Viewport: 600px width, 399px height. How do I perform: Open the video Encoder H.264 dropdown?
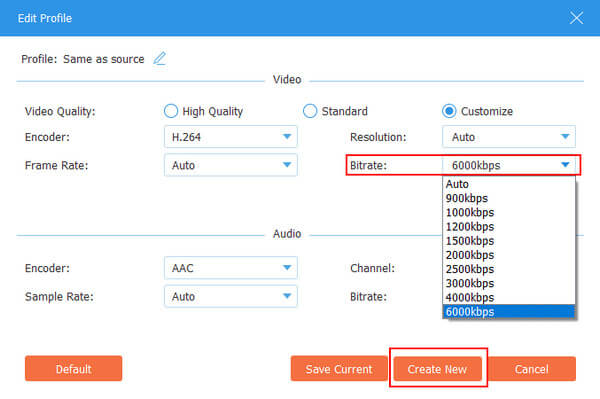(231, 137)
